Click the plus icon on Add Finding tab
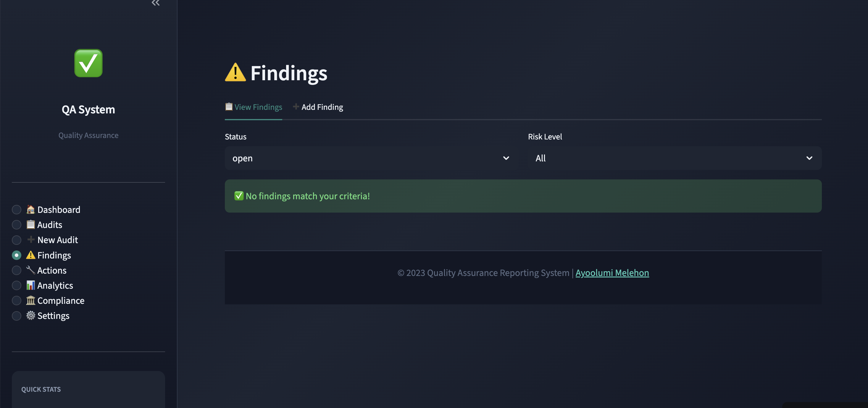 296,107
